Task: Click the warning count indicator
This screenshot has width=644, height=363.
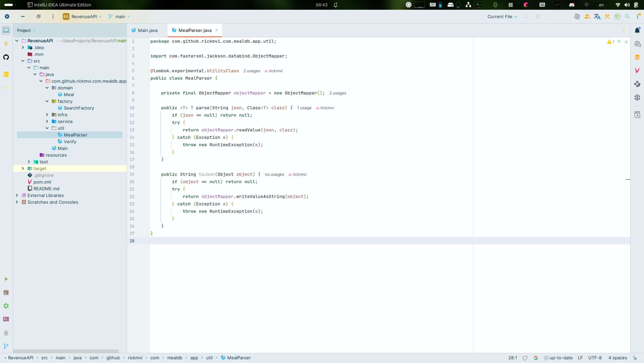Action: [x=611, y=42]
